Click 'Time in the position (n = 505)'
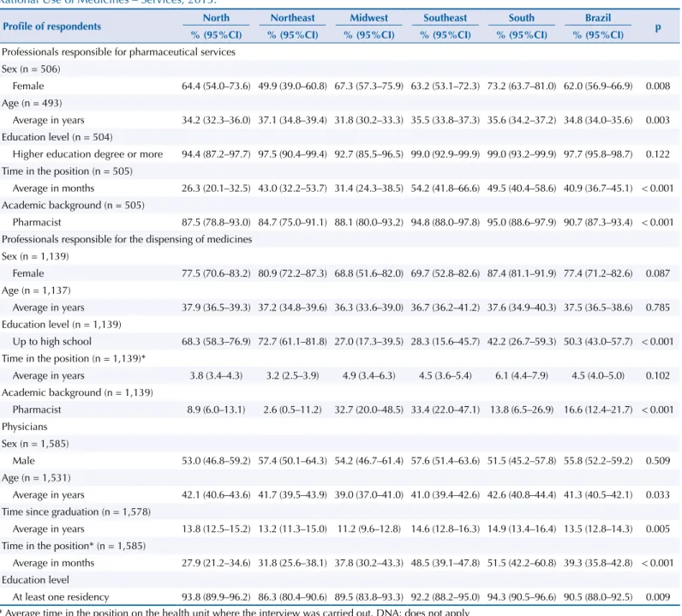 pos(67,171)
